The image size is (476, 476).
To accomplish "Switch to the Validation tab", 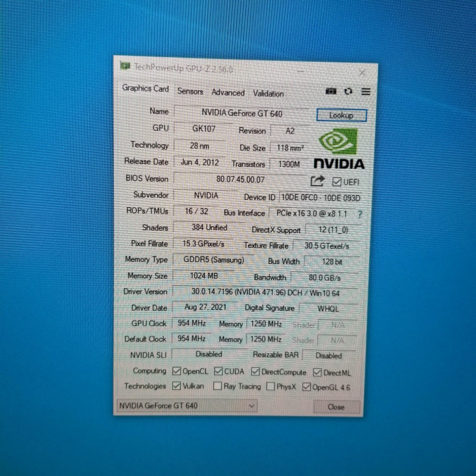I will tap(269, 94).
